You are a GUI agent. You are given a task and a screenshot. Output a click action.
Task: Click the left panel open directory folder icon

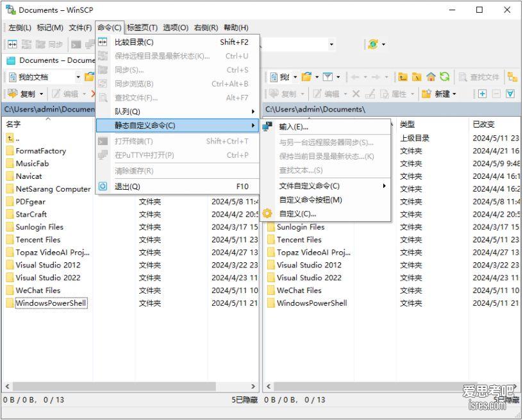coord(89,77)
